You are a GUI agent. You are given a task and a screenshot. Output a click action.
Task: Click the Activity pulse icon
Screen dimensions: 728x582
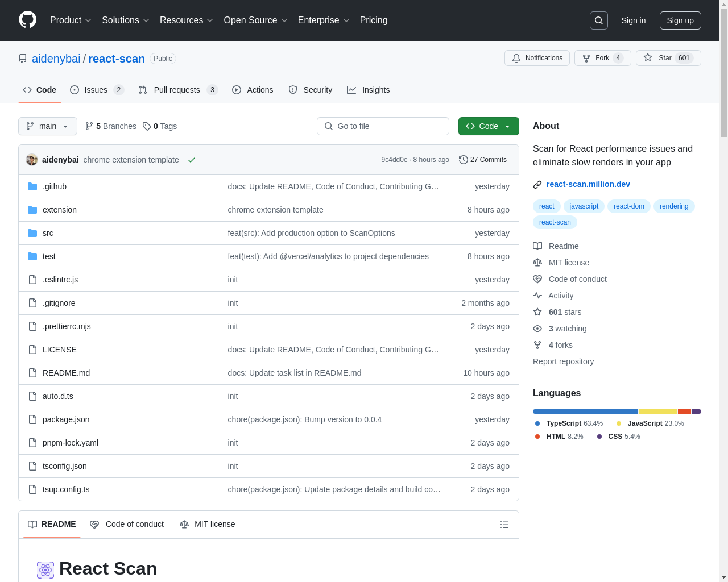(x=537, y=296)
